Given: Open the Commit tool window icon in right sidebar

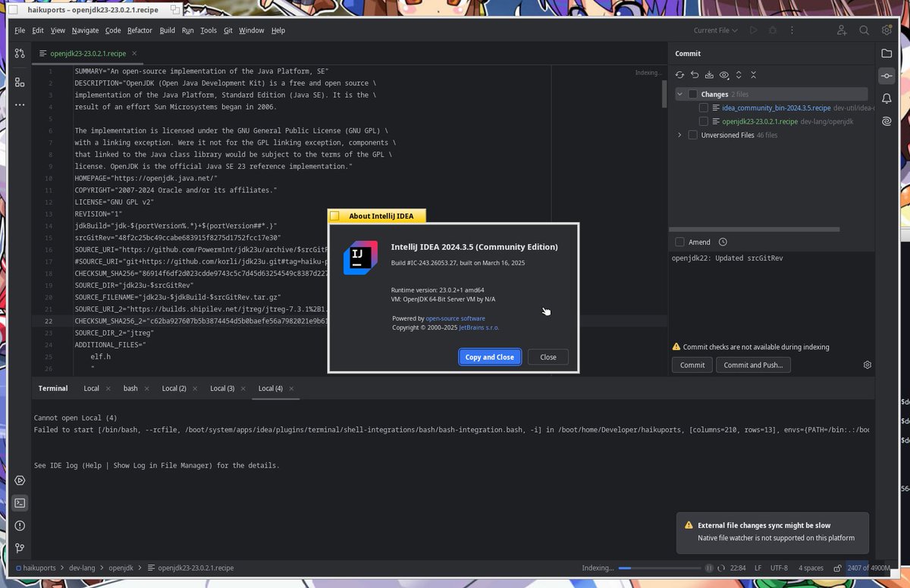Looking at the screenshot, I should [886, 76].
